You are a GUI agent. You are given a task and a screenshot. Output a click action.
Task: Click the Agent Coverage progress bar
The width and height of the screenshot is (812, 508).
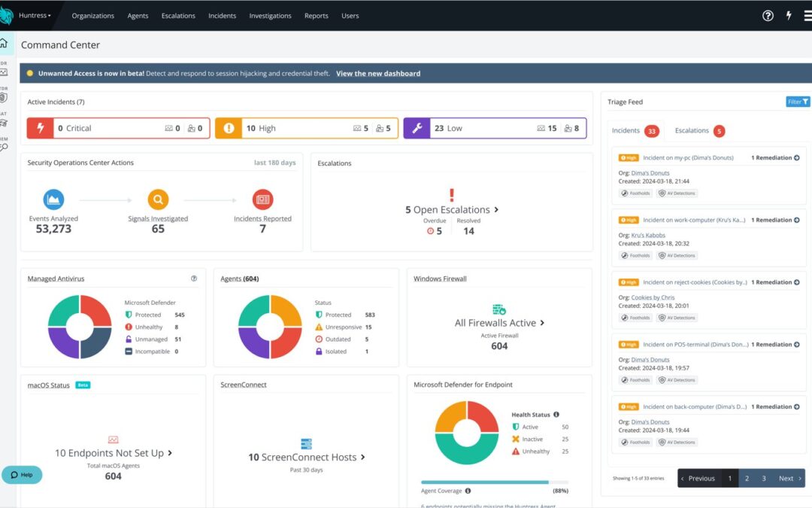(495, 482)
